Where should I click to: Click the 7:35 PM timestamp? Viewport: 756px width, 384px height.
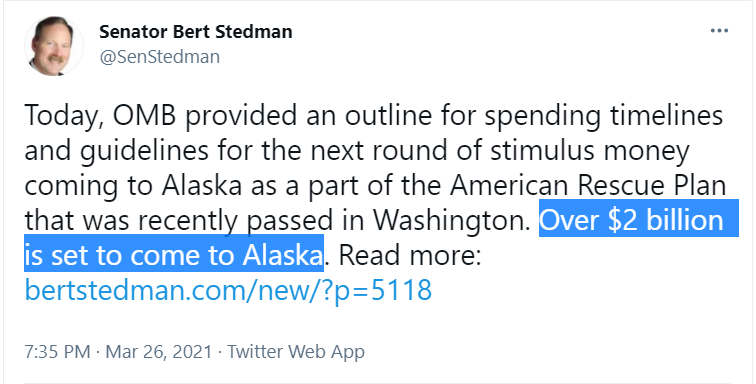[x=57, y=352]
